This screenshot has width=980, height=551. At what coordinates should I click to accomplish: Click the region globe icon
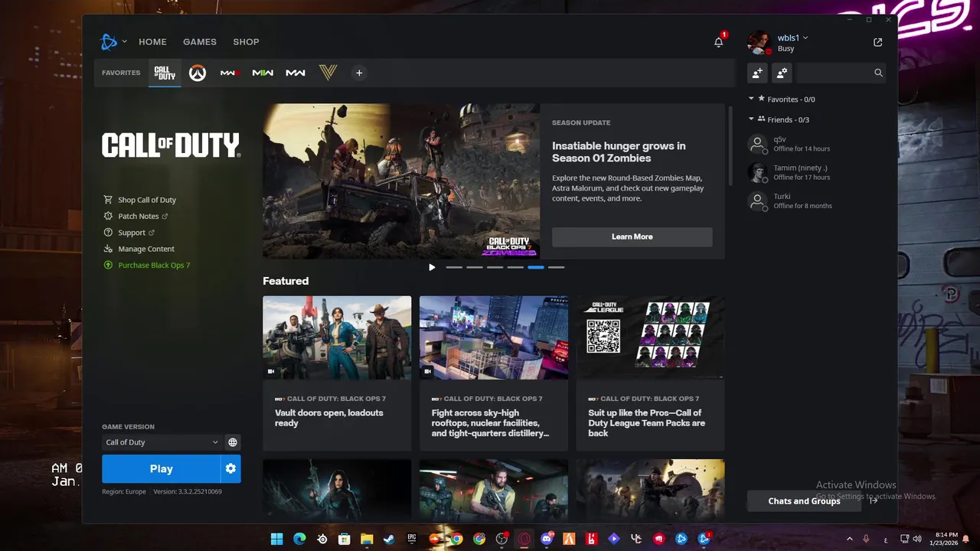pyautogui.click(x=233, y=442)
